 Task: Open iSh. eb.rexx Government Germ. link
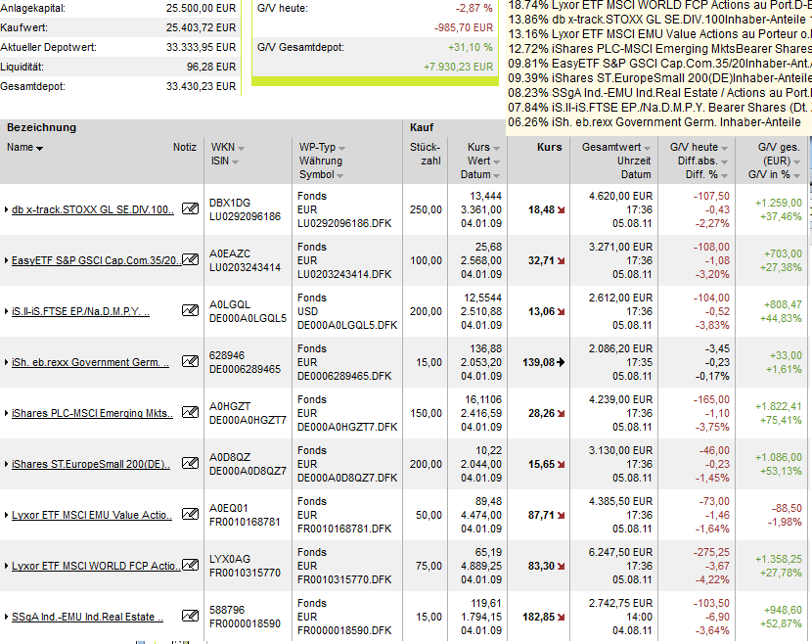(90, 362)
